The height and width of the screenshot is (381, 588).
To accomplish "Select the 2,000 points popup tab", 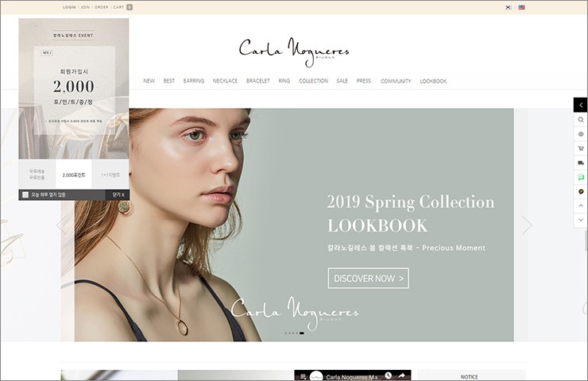I will point(73,175).
